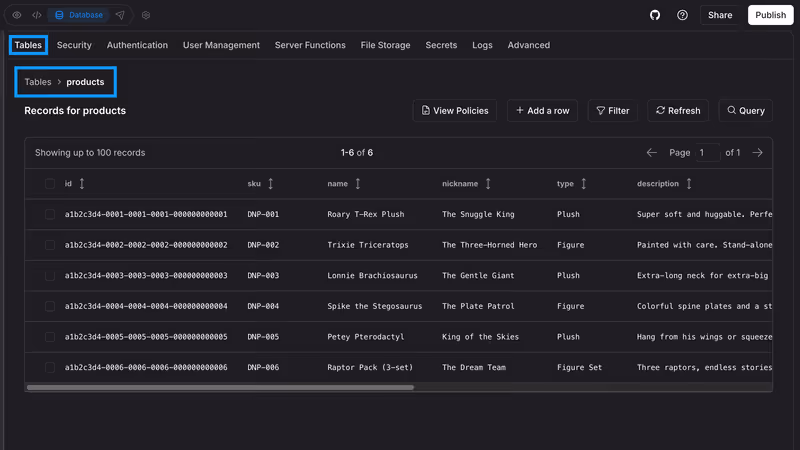Select the checkbox for DNP-003 row

(49, 276)
